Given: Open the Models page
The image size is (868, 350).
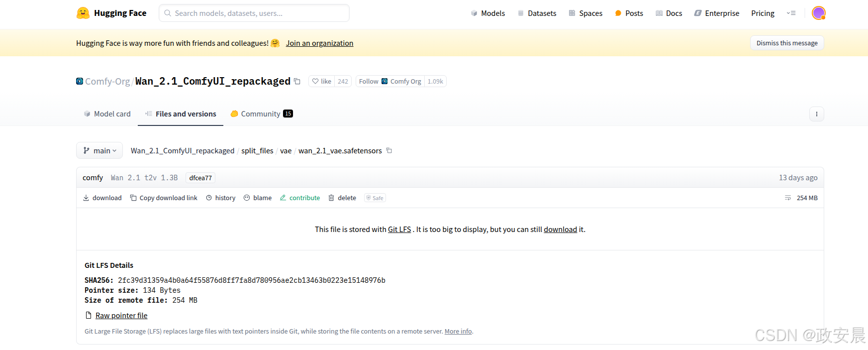Looking at the screenshot, I should [x=487, y=13].
